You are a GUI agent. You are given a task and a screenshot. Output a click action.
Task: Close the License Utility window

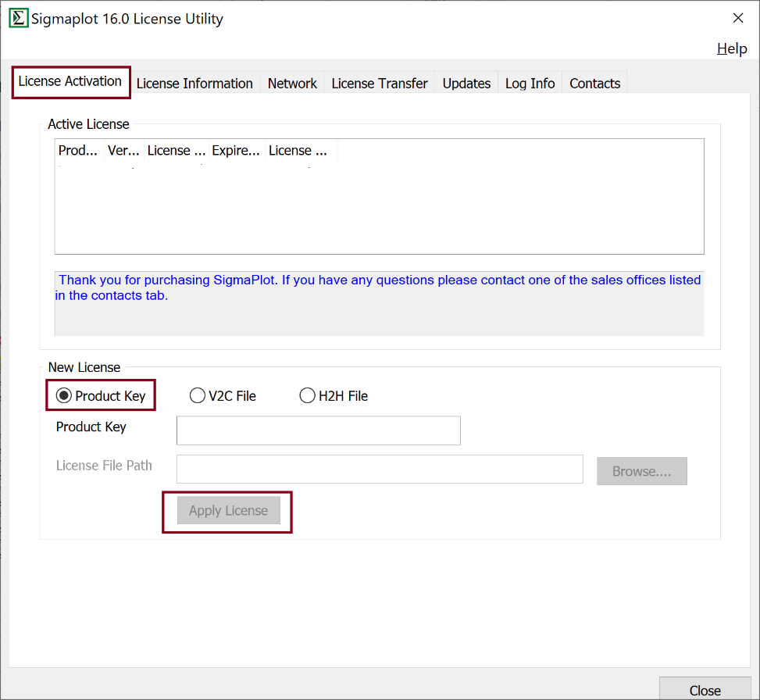pyautogui.click(x=737, y=18)
